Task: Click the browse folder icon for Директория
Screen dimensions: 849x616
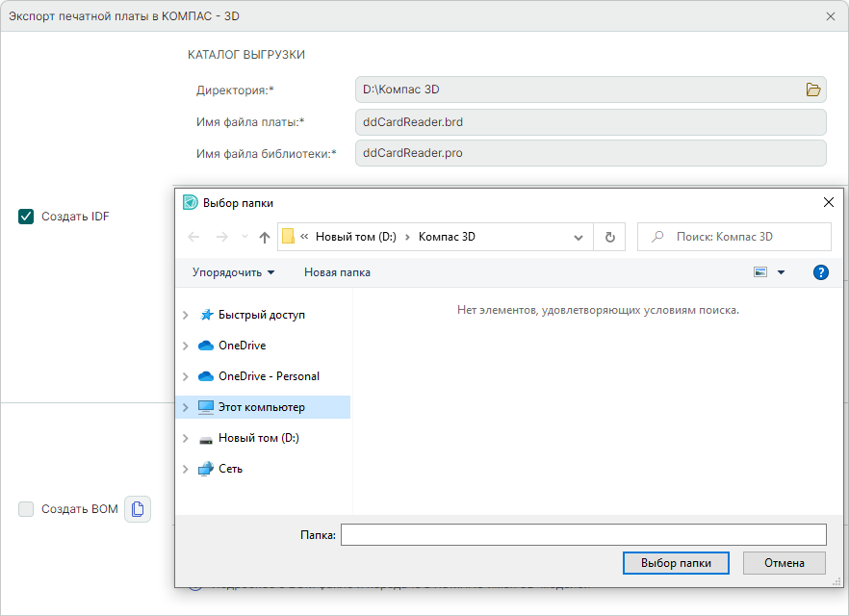Action: coord(813,90)
